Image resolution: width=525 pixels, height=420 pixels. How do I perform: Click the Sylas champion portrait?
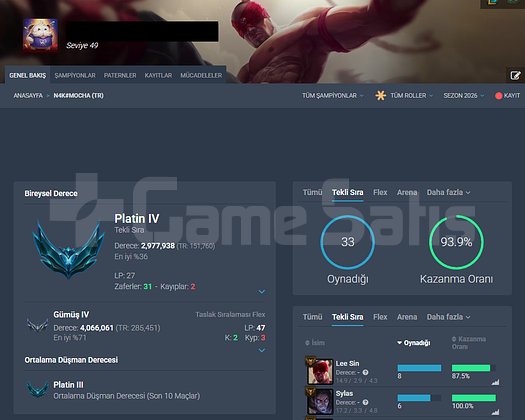(320, 402)
